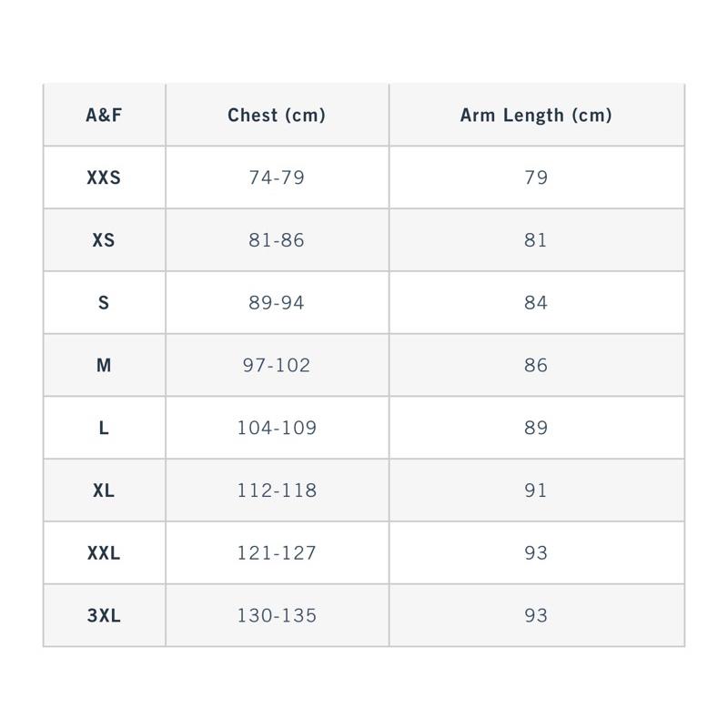The height and width of the screenshot is (728, 728).
Task: Select the 89-94 chest measurement
Action: click(277, 303)
